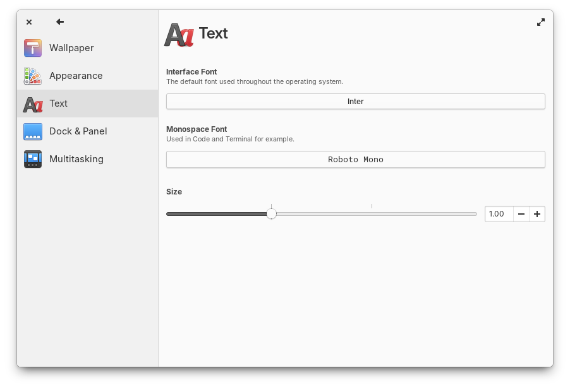Click the Dock & Panel icon
The height and width of the screenshot is (392, 570).
point(33,131)
